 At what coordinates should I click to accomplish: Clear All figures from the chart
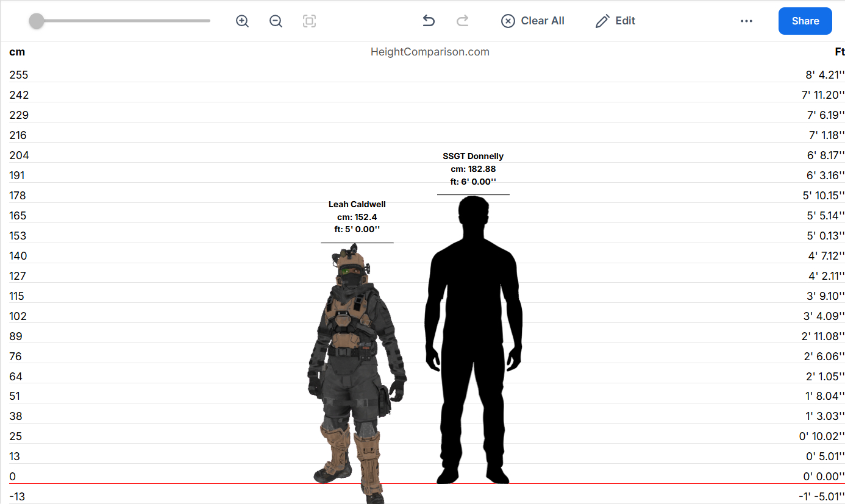click(533, 21)
